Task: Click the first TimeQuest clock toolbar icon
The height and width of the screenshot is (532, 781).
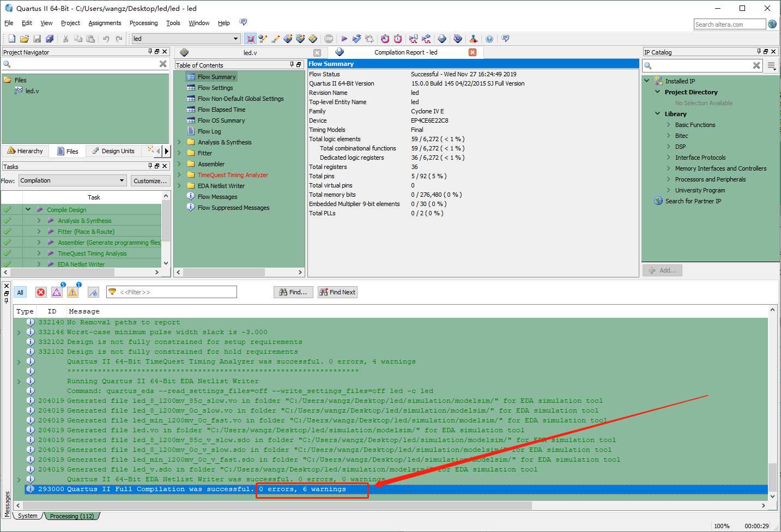Action: click(x=385, y=39)
